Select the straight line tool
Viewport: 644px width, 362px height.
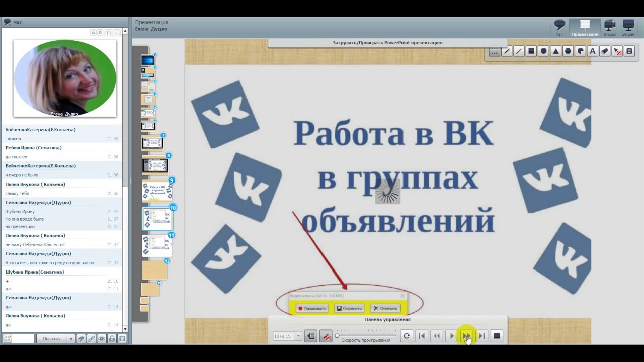point(519,51)
